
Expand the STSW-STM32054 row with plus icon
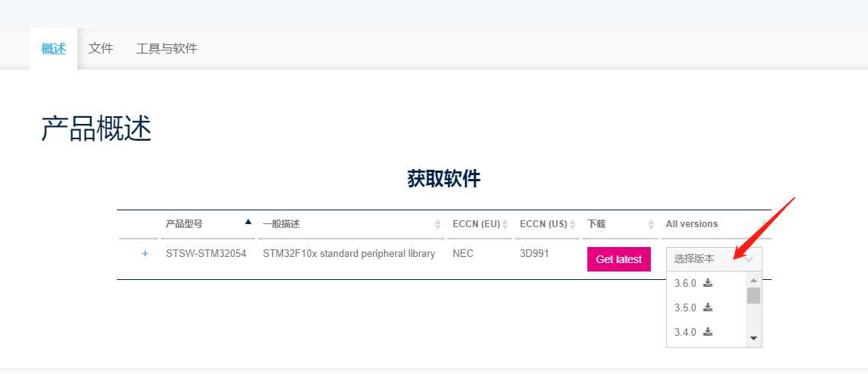pyautogui.click(x=145, y=253)
